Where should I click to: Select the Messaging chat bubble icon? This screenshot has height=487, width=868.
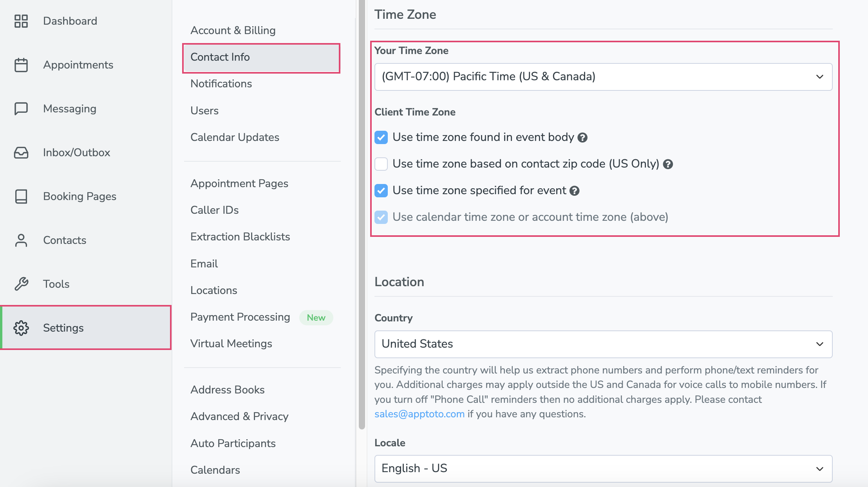click(21, 109)
